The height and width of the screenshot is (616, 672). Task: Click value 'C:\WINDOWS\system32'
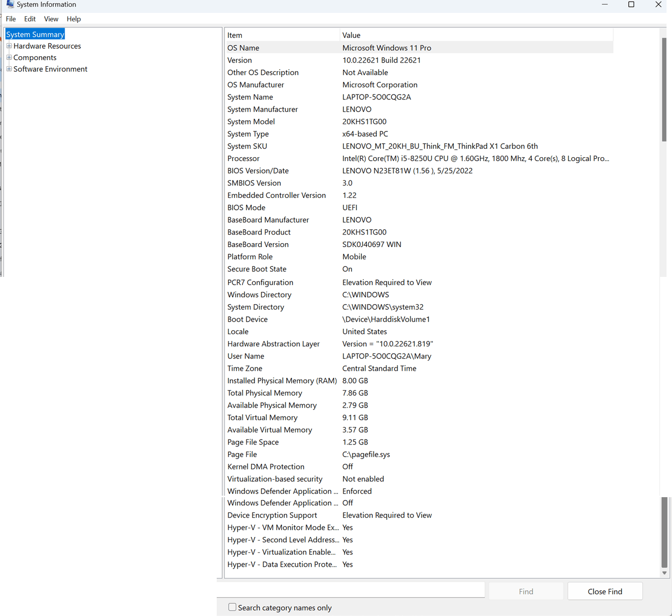coord(383,307)
